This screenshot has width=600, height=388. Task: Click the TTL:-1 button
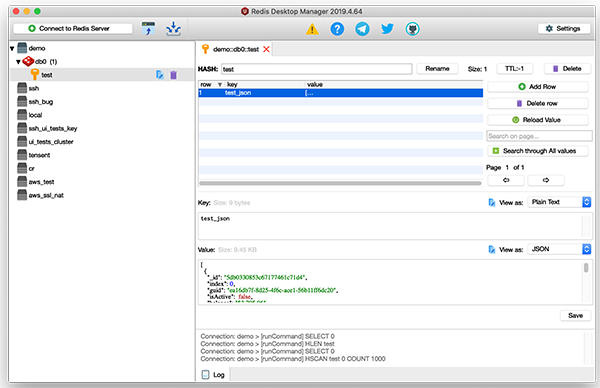[514, 68]
